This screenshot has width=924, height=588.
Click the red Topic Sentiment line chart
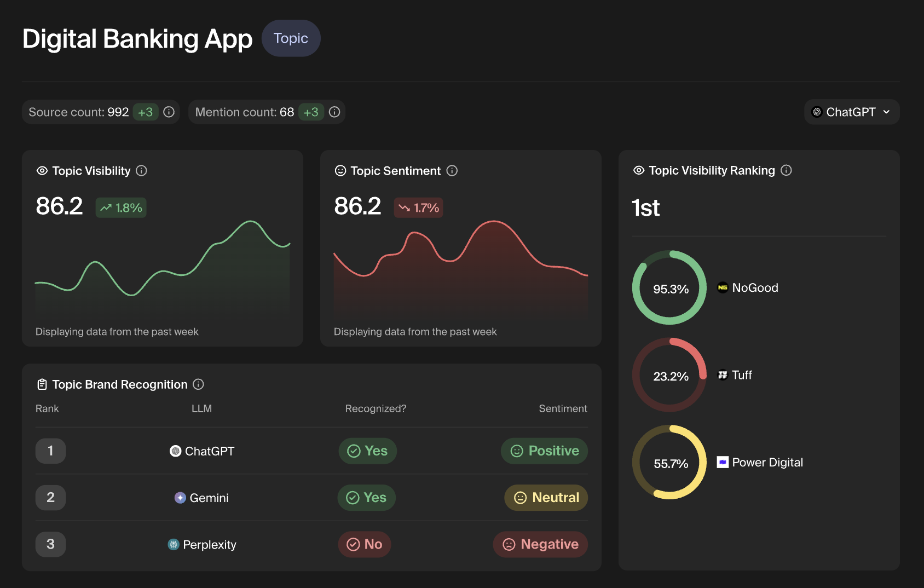[x=461, y=268]
